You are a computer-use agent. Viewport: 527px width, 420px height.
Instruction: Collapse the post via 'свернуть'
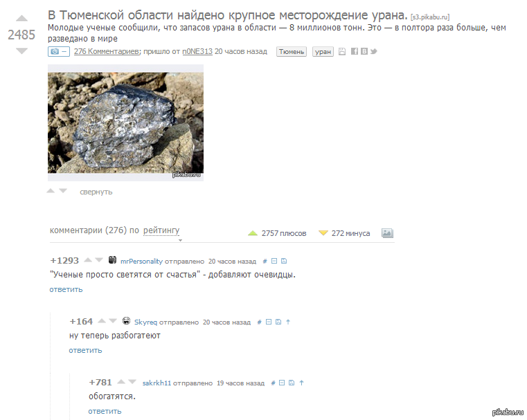[96, 192]
